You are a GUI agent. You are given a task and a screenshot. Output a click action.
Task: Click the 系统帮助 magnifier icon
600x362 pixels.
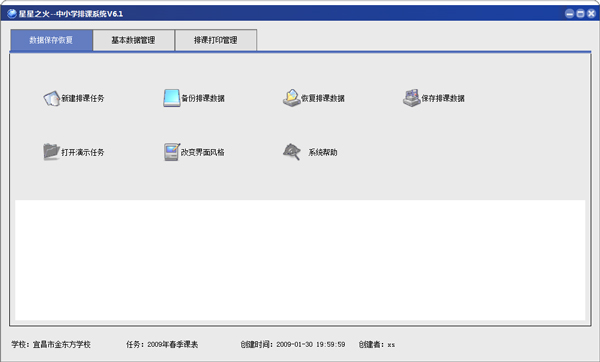292,152
